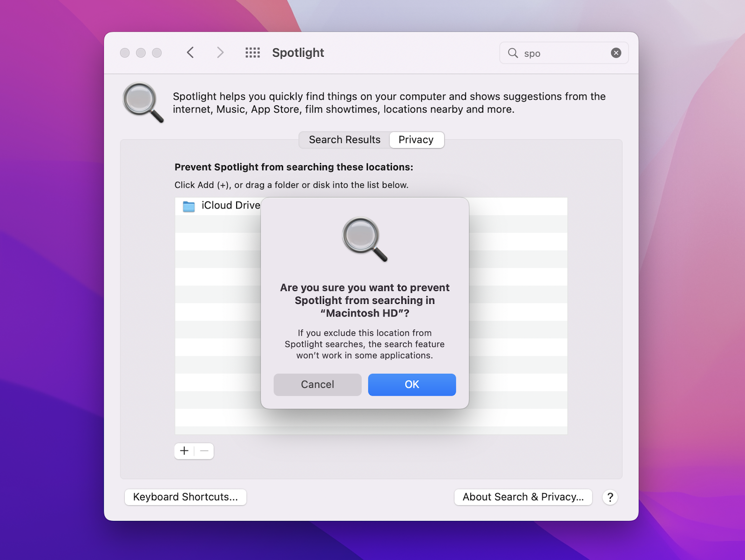745x560 pixels.
Task: Click the search magnifier icon in search field
Action: (513, 53)
